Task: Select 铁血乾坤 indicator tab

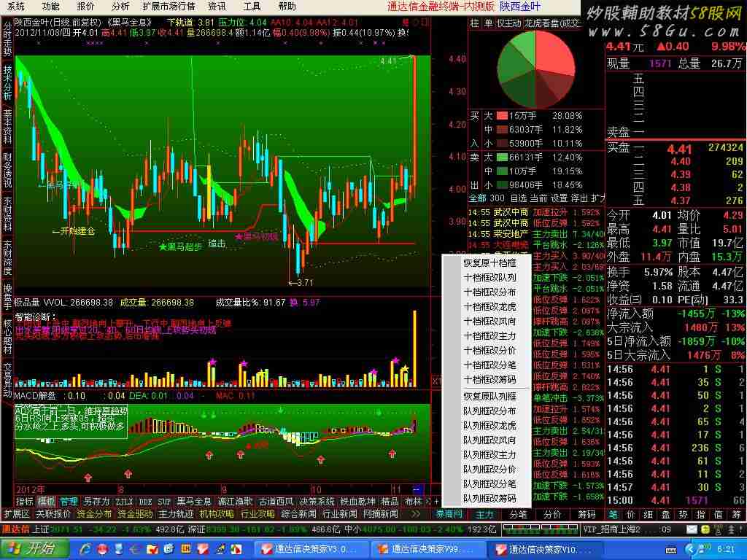Action: pyautogui.click(x=357, y=502)
